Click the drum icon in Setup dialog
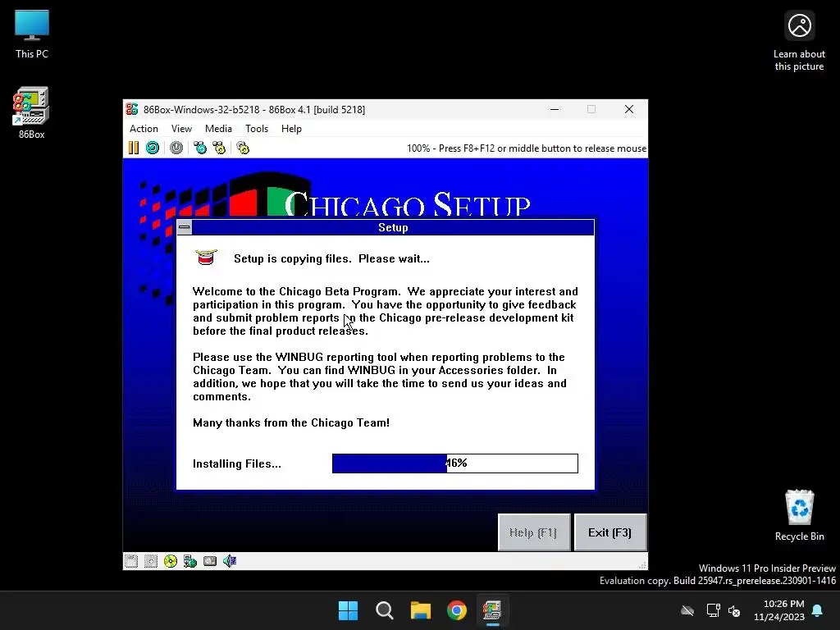Viewport: 840px width, 630px height. pos(206,258)
